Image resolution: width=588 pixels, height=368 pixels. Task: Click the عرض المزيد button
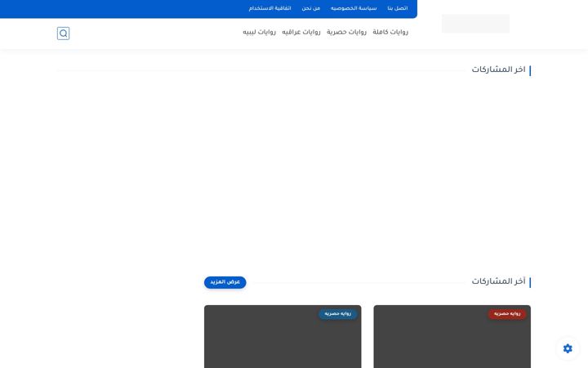click(225, 282)
